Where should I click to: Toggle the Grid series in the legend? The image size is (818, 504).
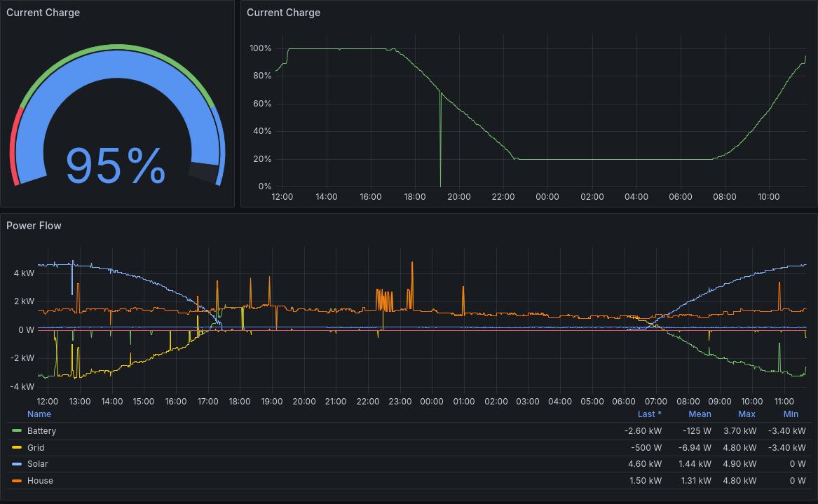(x=36, y=447)
